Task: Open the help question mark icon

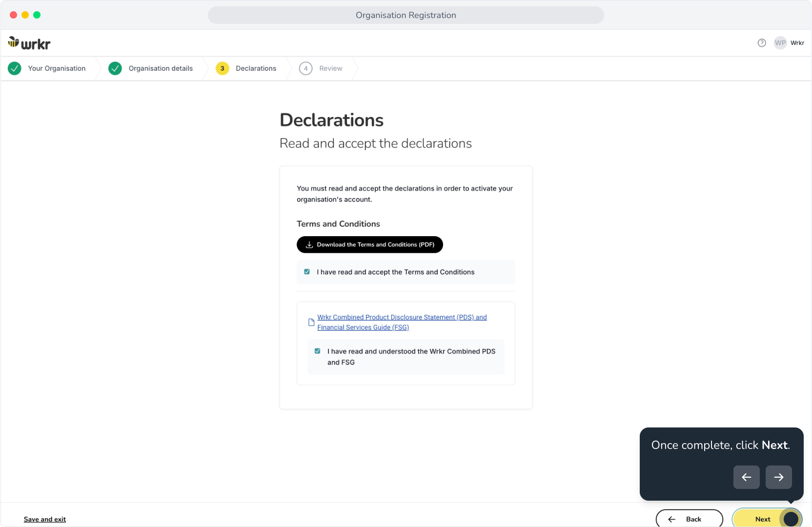Action: (x=762, y=43)
